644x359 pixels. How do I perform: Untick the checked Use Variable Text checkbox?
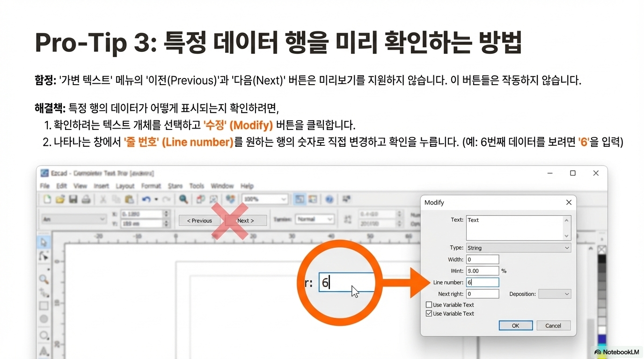[x=429, y=314]
